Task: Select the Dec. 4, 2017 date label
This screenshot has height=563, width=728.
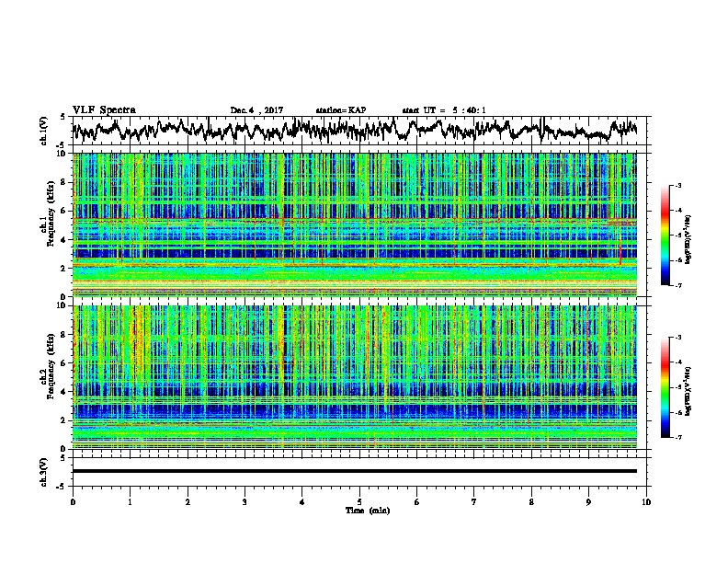Action: [256, 110]
